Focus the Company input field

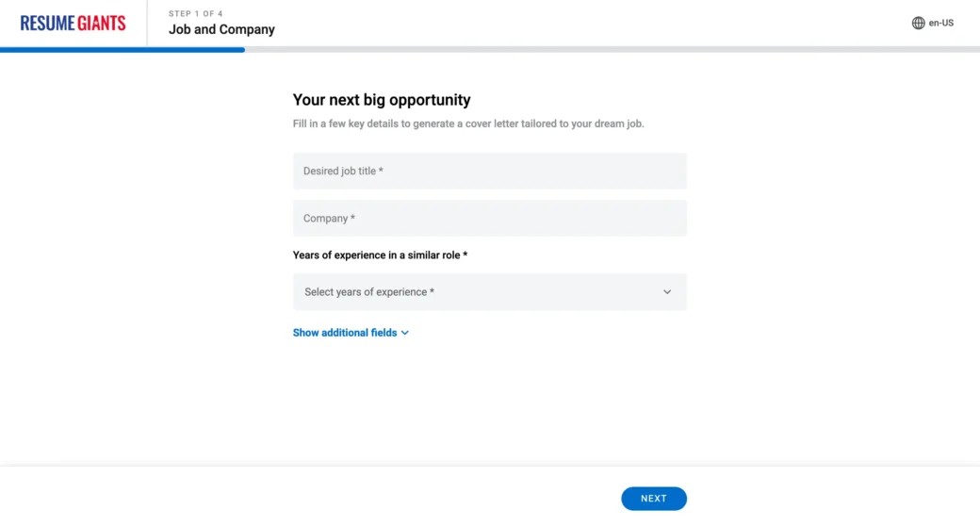coord(489,219)
